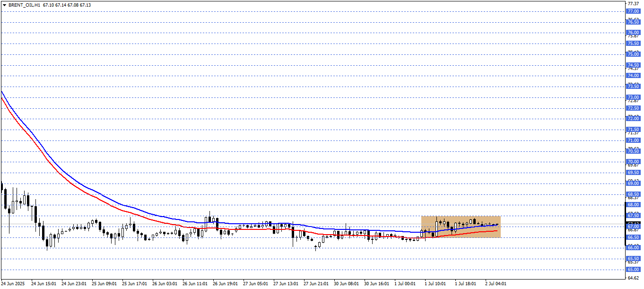This screenshot has height=289, width=644.
Task: Click the 26 Jun 03:01 time label
Action: point(165,284)
